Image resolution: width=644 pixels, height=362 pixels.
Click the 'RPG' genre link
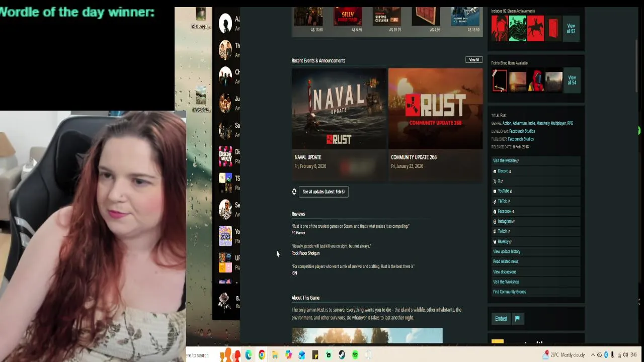(570, 123)
